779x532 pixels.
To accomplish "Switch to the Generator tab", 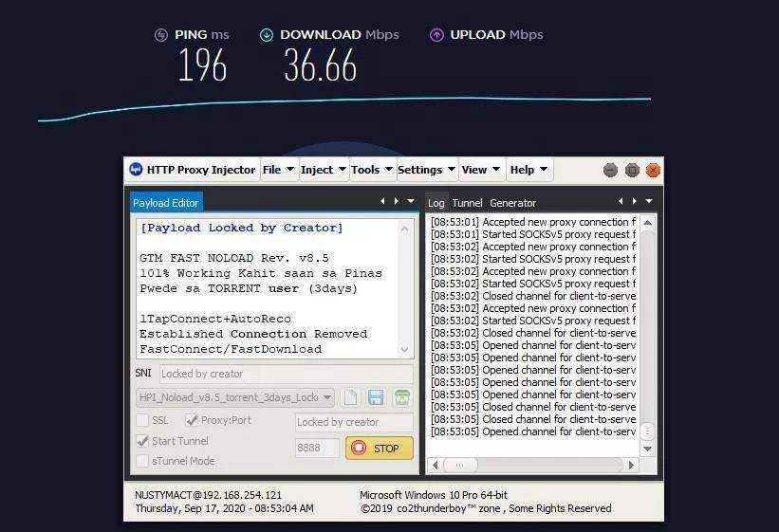I will point(512,203).
